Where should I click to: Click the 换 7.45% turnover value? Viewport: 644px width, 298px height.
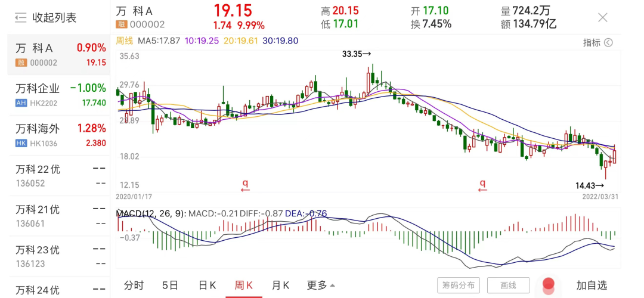tap(431, 24)
